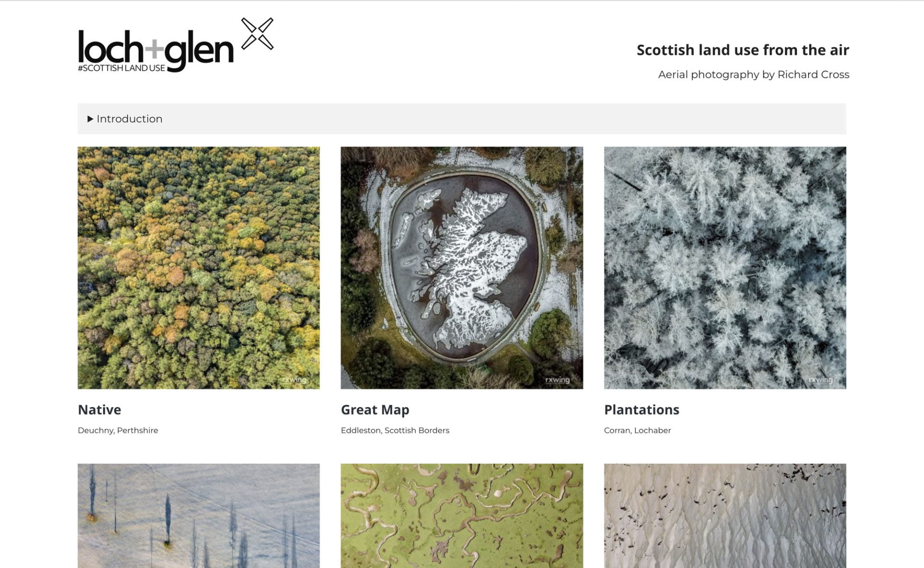The image size is (924, 568).
Task: Open the Great Map aerial photo
Action: click(x=462, y=268)
